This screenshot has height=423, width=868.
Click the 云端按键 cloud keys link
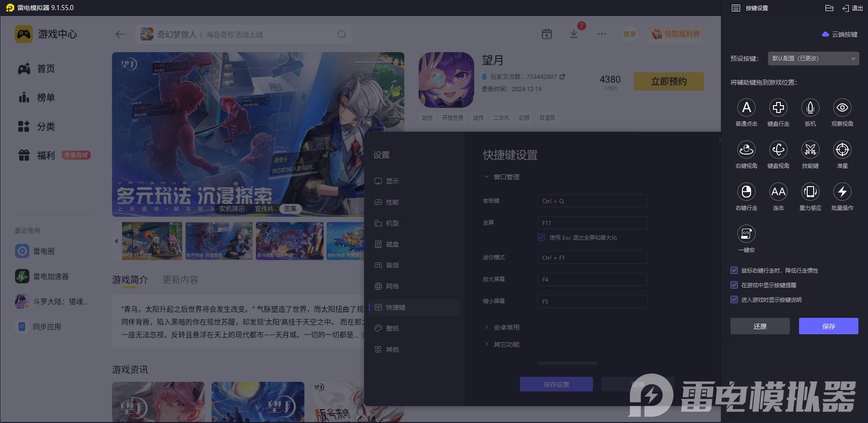click(840, 34)
